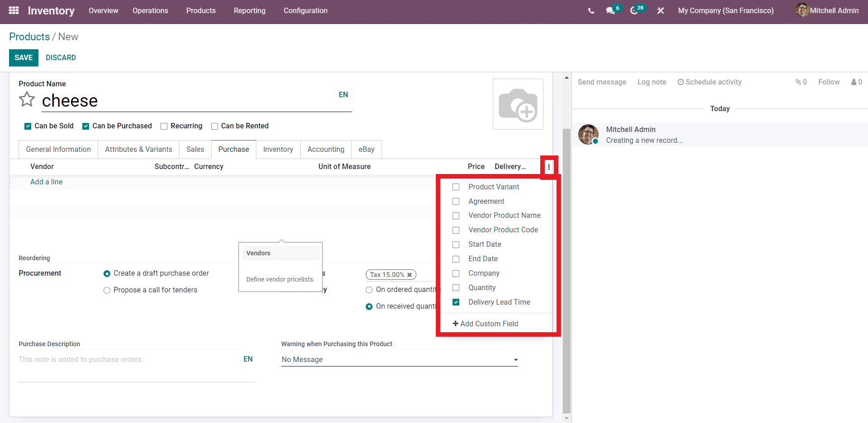Show the Quantity column
This screenshot has height=423, width=868.
[456, 288]
